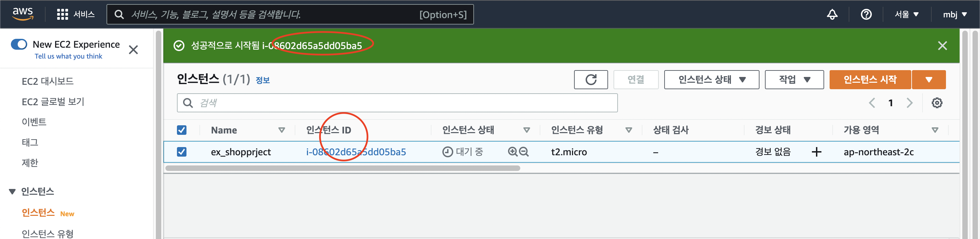
Task: Focus the top AWS services search box
Action: pyautogui.click(x=290, y=14)
